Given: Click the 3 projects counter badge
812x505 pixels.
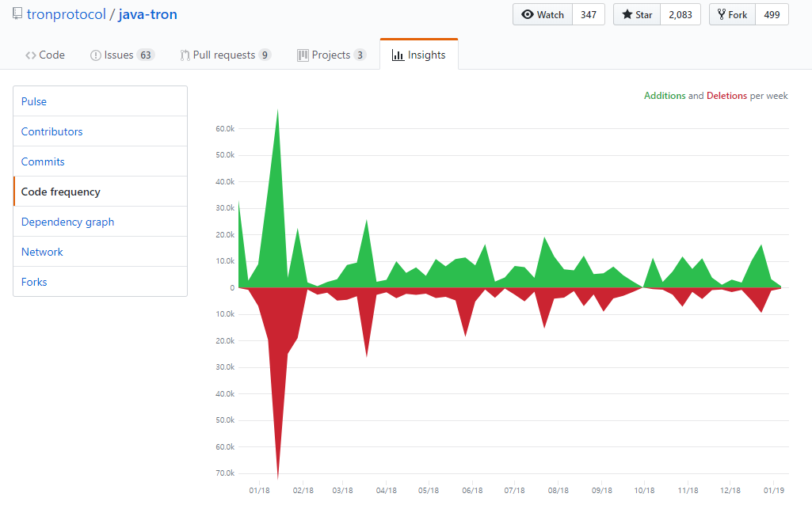Looking at the screenshot, I should point(360,55).
